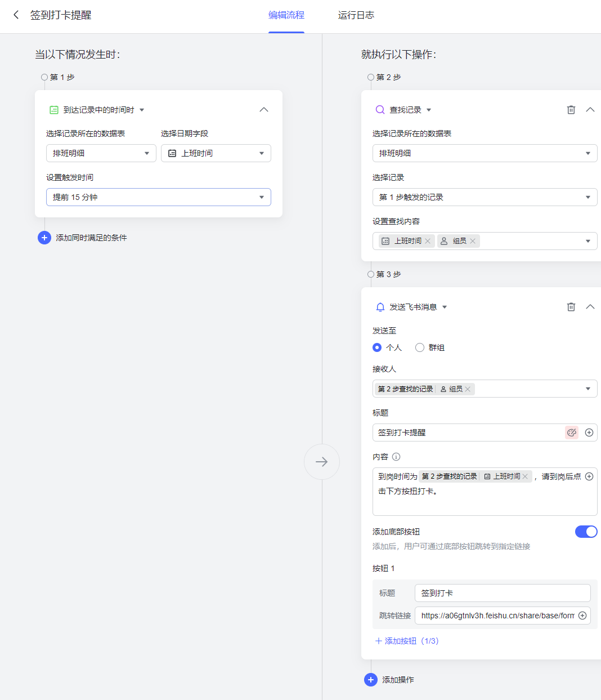This screenshot has width=601, height=700.
Task: Open the 选择日期字段 dropdown showing 上班时间
Action: pyautogui.click(x=216, y=153)
